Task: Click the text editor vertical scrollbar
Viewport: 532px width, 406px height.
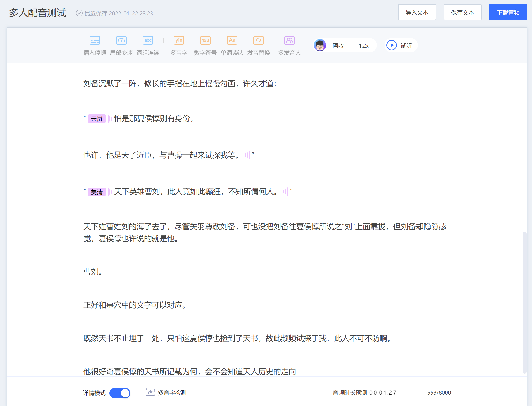Action: (x=524, y=303)
